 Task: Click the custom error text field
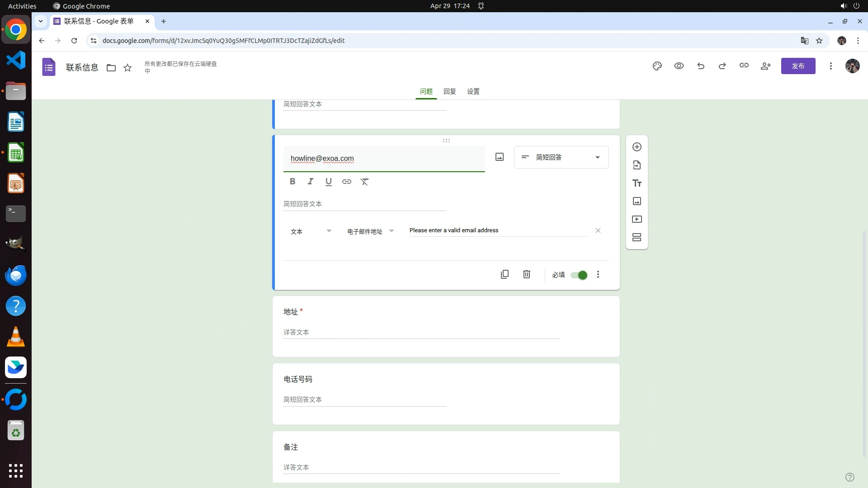click(497, 230)
